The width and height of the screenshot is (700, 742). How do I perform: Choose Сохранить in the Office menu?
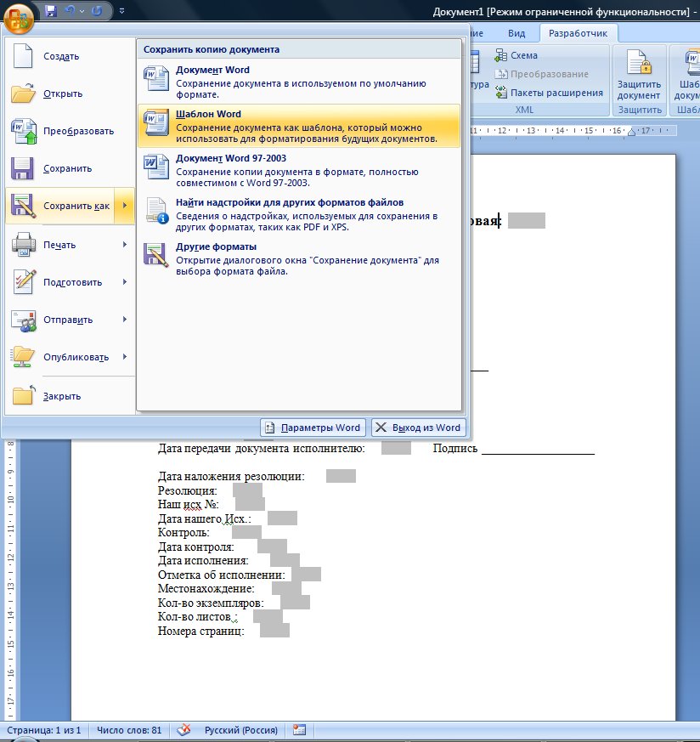[71, 168]
